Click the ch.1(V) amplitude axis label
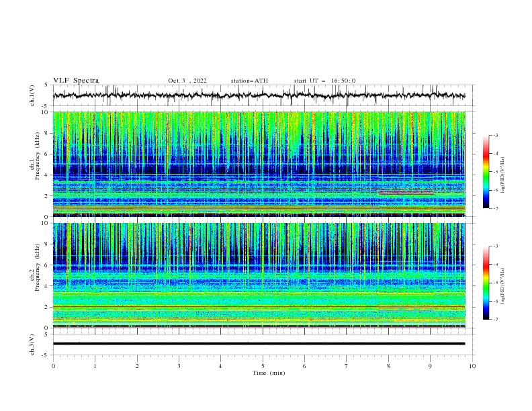This screenshot has width=532, height=411. [32, 95]
